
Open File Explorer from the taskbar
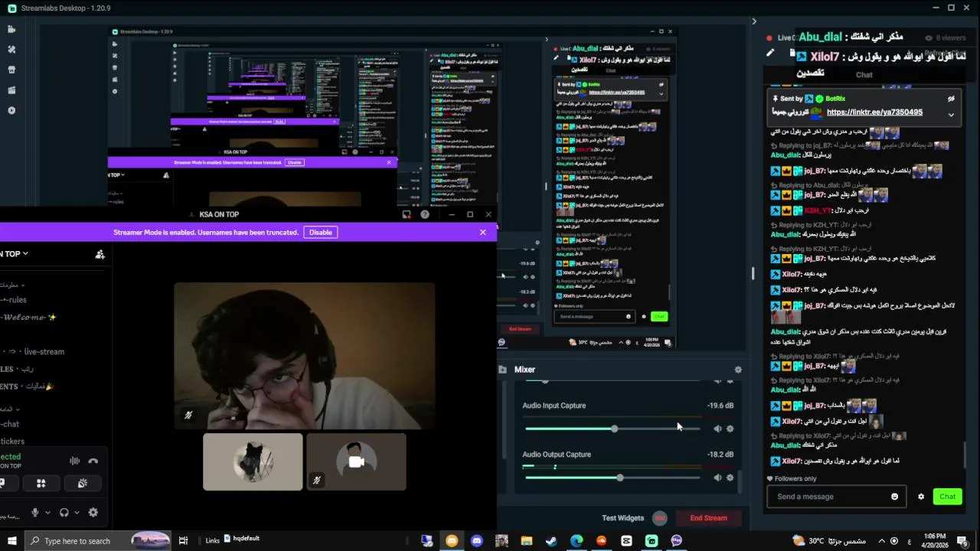pos(527,540)
